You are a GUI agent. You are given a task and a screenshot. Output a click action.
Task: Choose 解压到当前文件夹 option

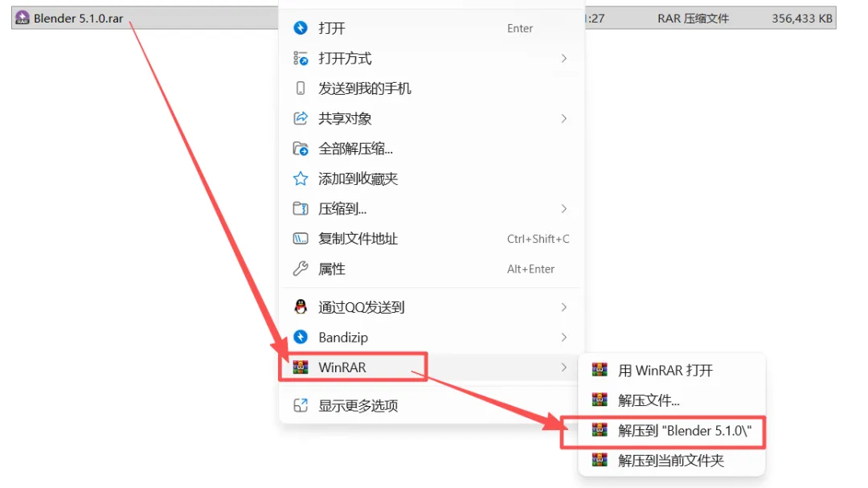pyautogui.click(x=671, y=461)
